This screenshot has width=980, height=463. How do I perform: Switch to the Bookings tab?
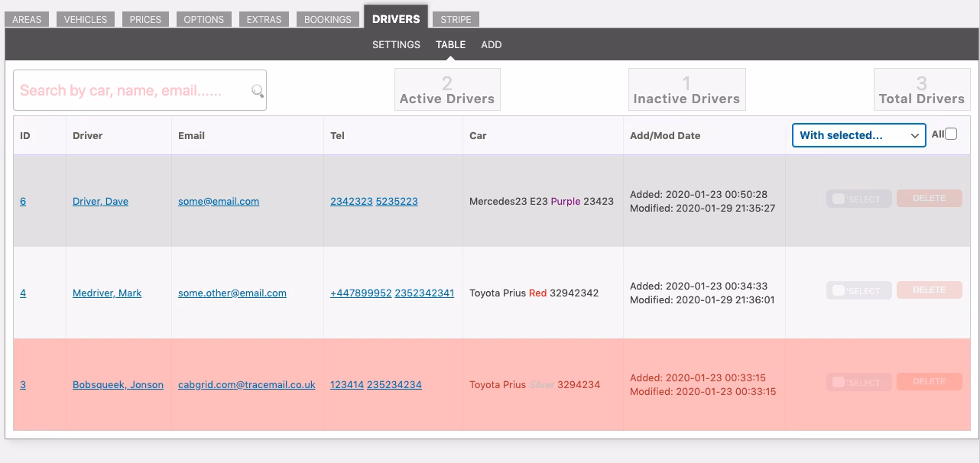[328, 19]
